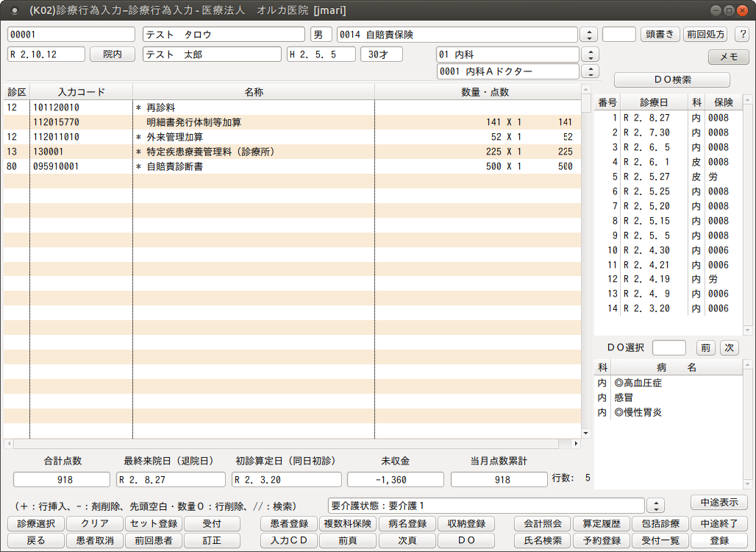Click the DO選択 number input field
The image size is (756, 552).
(668, 348)
